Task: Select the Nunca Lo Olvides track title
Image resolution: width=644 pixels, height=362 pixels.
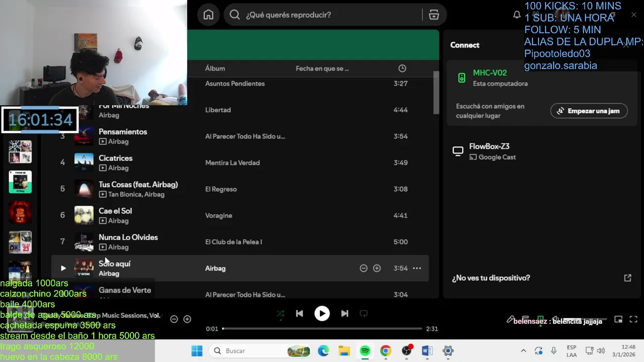Action: (x=128, y=237)
